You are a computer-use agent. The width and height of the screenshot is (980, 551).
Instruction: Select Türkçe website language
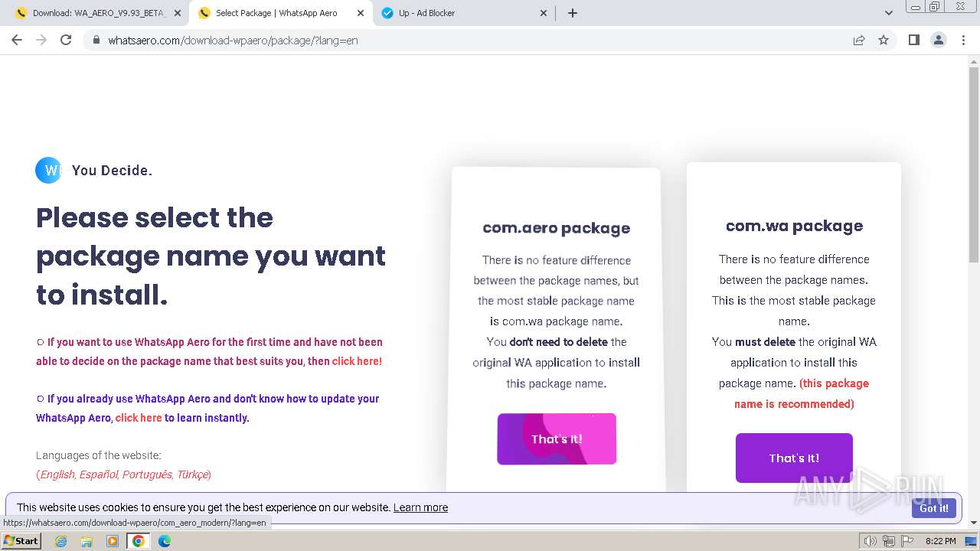[x=192, y=474]
